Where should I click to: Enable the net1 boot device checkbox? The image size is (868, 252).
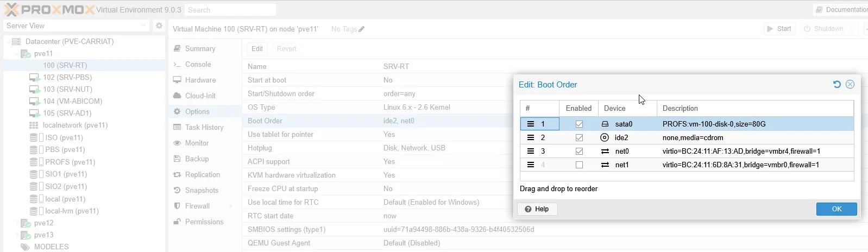(x=579, y=165)
